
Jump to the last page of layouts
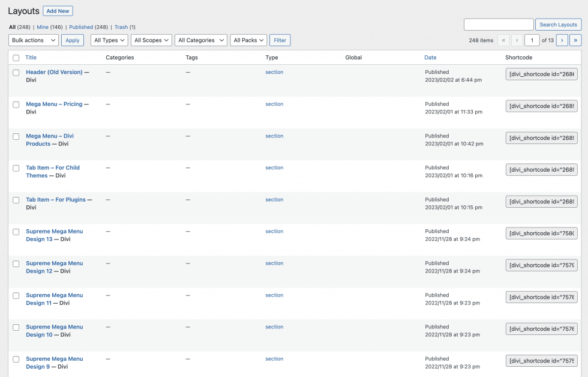(x=575, y=40)
